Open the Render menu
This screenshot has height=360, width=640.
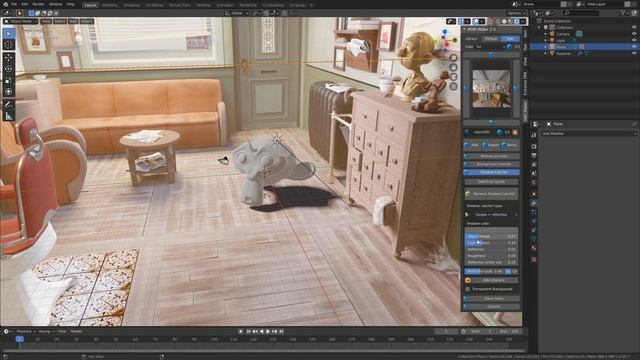click(x=38, y=4)
